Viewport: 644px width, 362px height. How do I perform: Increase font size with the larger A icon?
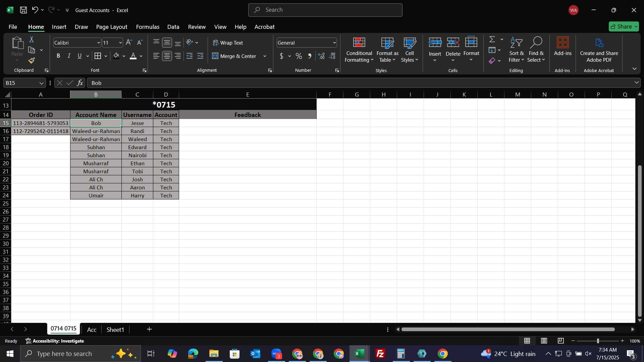pyautogui.click(x=129, y=43)
